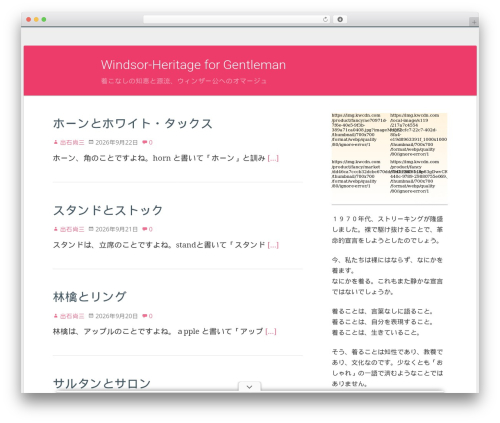
Task: Click the 林檎 post excerpt text
Action: coord(158,332)
